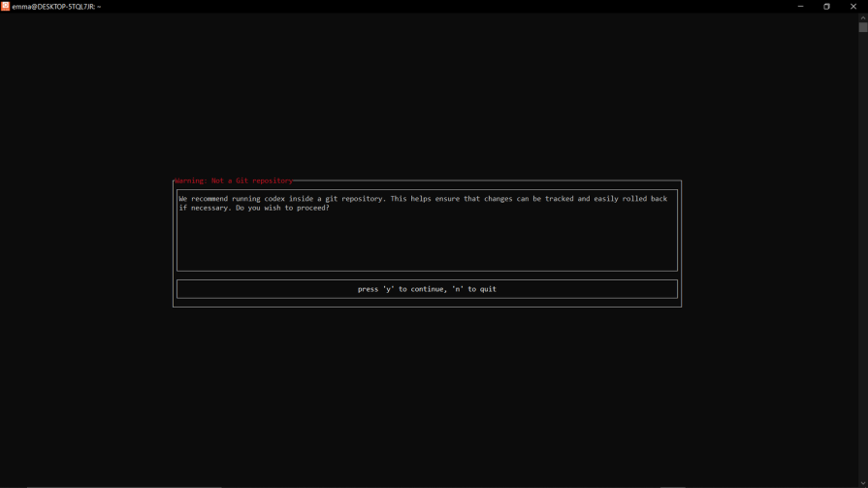Click the words 'rolled back' in message
Viewport: 868px width, 488px height.
tap(645, 199)
